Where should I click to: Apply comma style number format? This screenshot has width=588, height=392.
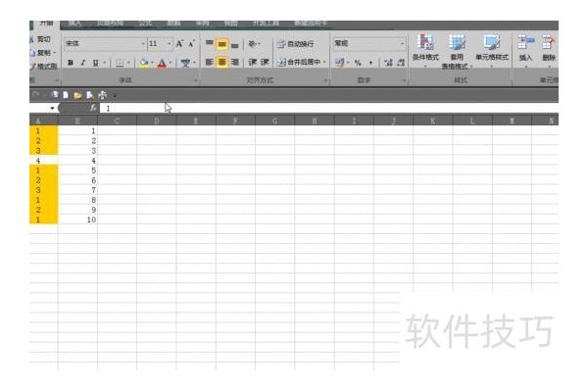370,63
